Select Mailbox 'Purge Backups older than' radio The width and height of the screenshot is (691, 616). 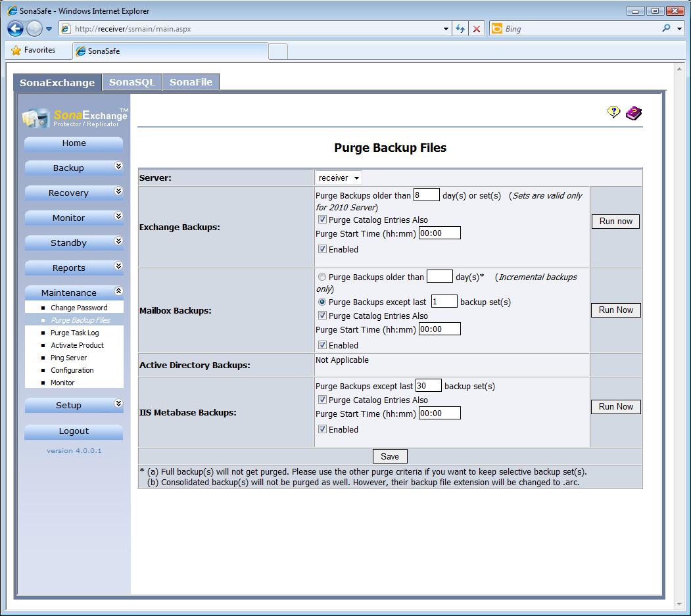[x=322, y=277]
